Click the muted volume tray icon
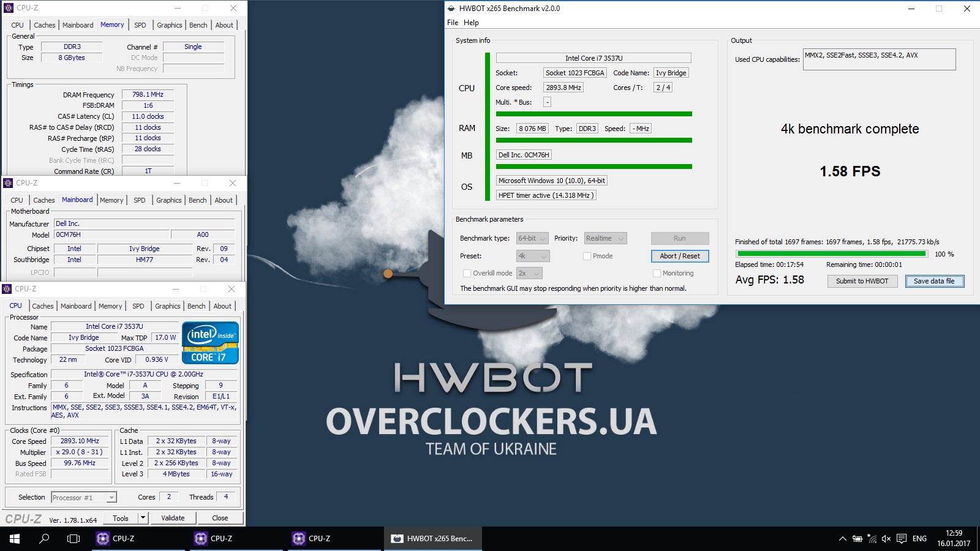The height and width of the screenshot is (551, 980). tap(886, 539)
